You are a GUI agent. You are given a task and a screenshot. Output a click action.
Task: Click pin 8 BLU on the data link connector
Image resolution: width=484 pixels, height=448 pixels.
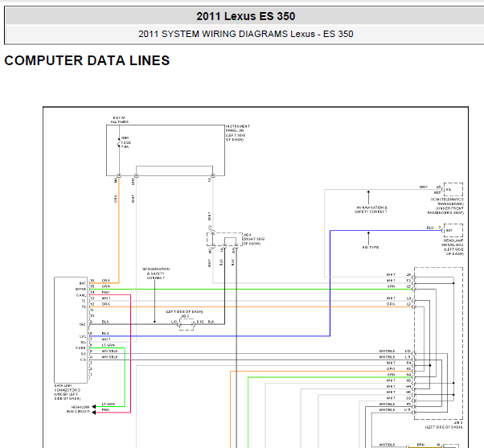[x=100, y=334]
